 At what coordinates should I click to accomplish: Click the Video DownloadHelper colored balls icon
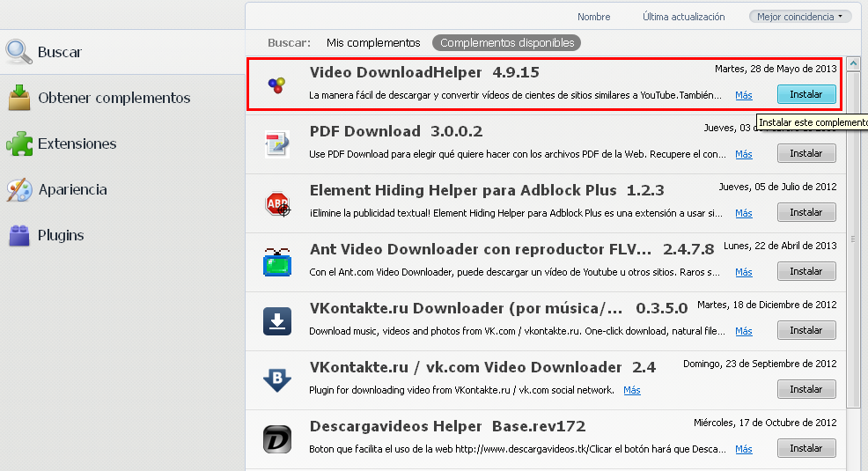click(x=276, y=85)
